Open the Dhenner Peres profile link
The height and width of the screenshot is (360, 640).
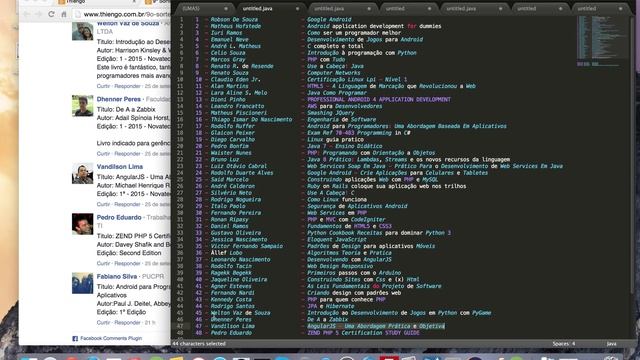(x=118, y=99)
